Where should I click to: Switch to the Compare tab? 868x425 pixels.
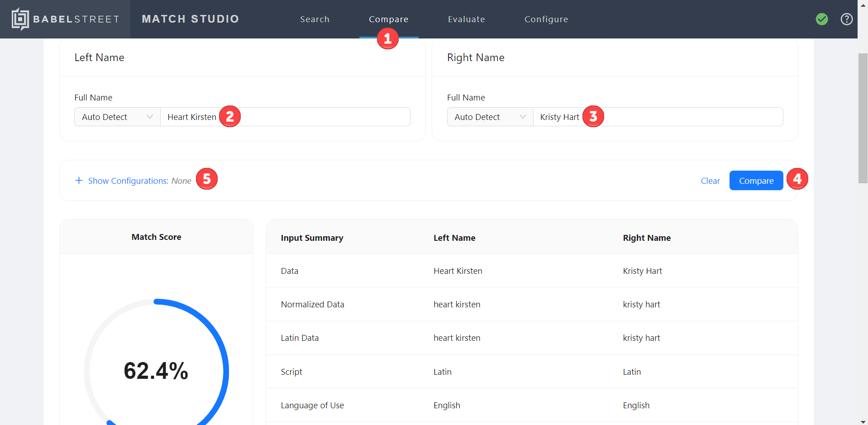coord(389,19)
